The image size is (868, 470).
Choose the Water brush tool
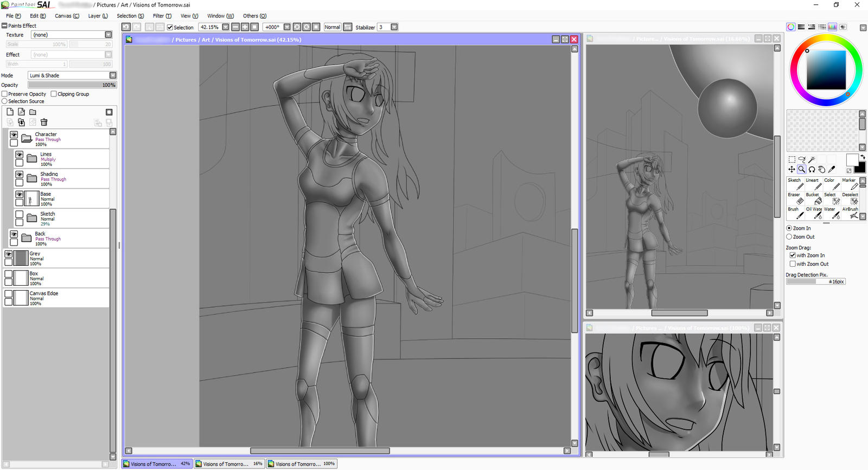pyautogui.click(x=831, y=213)
